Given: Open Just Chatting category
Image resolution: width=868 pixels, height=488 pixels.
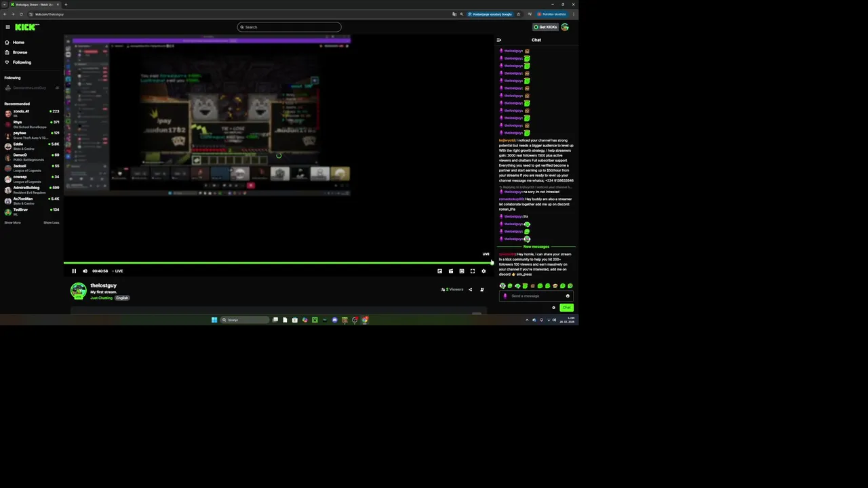Looking at the screenshot, I should pos(101,298).
